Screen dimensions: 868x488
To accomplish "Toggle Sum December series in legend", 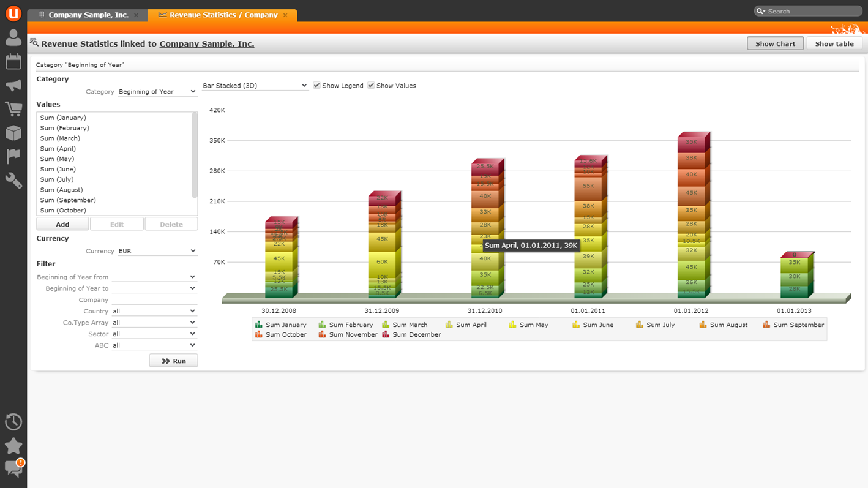I will click(x=411, y=335).
